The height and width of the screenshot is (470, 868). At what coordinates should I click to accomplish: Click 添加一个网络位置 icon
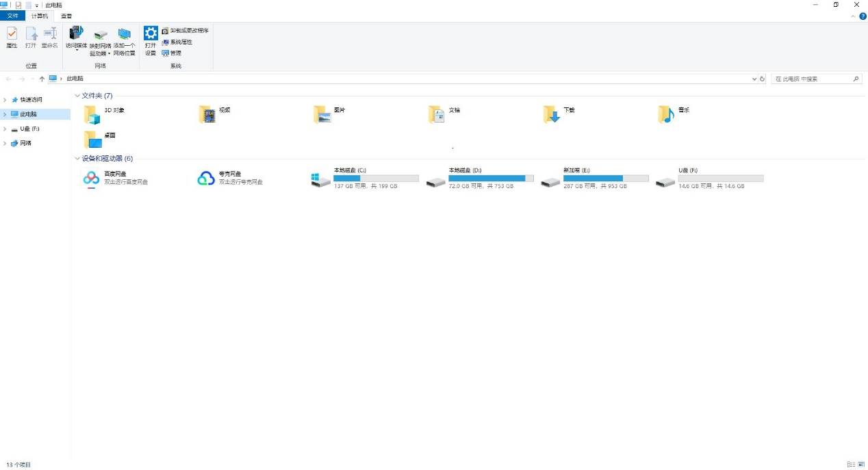[124, 41]
